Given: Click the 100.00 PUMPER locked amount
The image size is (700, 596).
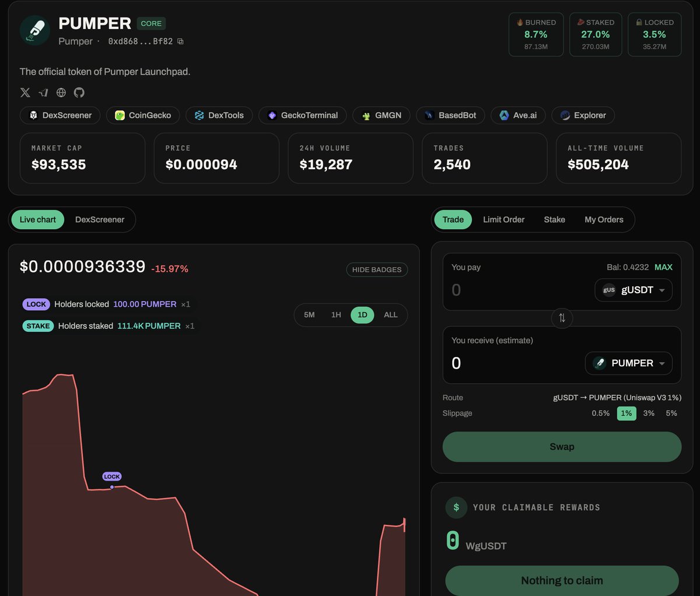Looking at the screenshot, I should click(x=145, y=304).
